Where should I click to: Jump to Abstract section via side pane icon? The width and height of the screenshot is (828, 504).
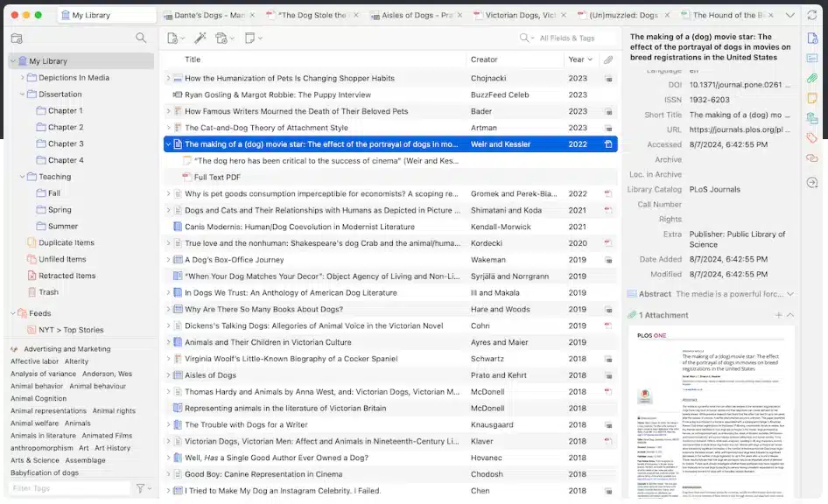812,58
